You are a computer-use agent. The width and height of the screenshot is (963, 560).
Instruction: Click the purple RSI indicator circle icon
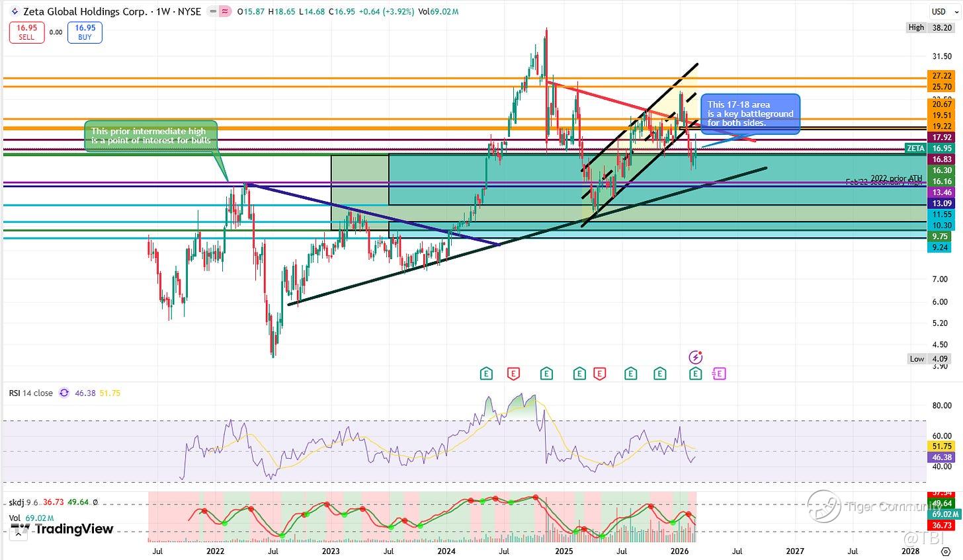[64, 393]
